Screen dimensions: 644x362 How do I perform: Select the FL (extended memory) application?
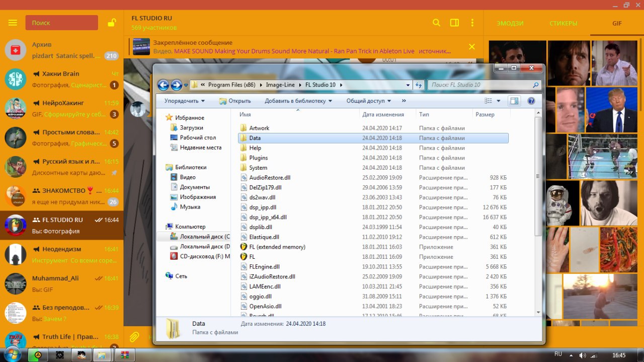373,247
